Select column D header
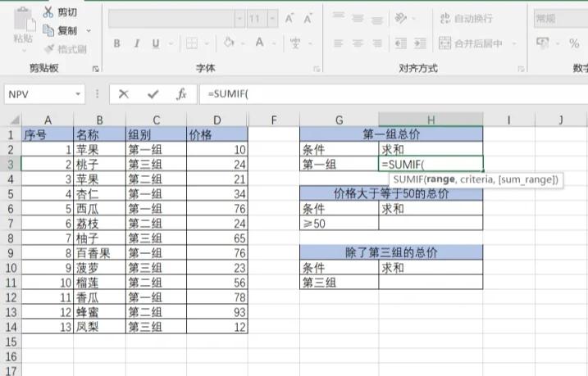 [217, 120]
